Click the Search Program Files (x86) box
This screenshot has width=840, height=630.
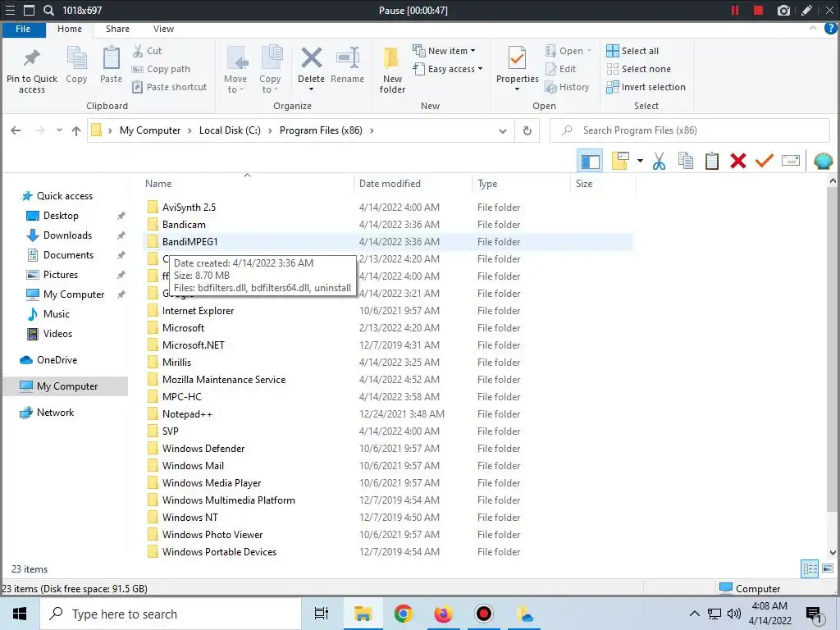[689, 130]
